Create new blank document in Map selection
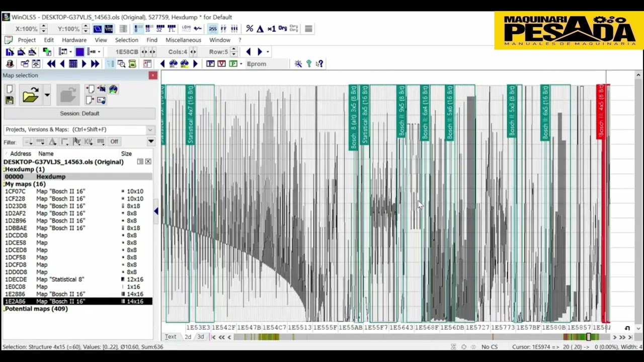This screenshot has height=362, width=644. click(x=9, y=89)
